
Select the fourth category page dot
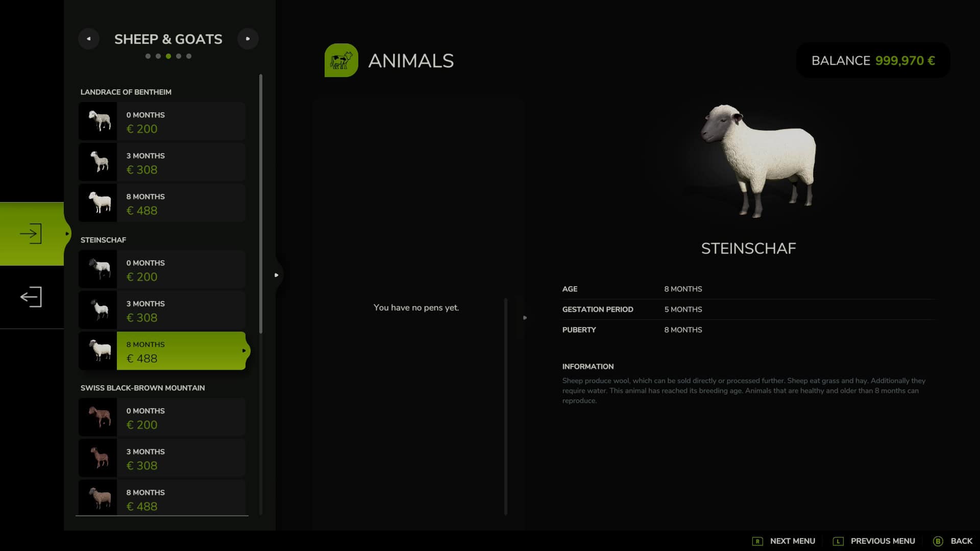(179, 56)
